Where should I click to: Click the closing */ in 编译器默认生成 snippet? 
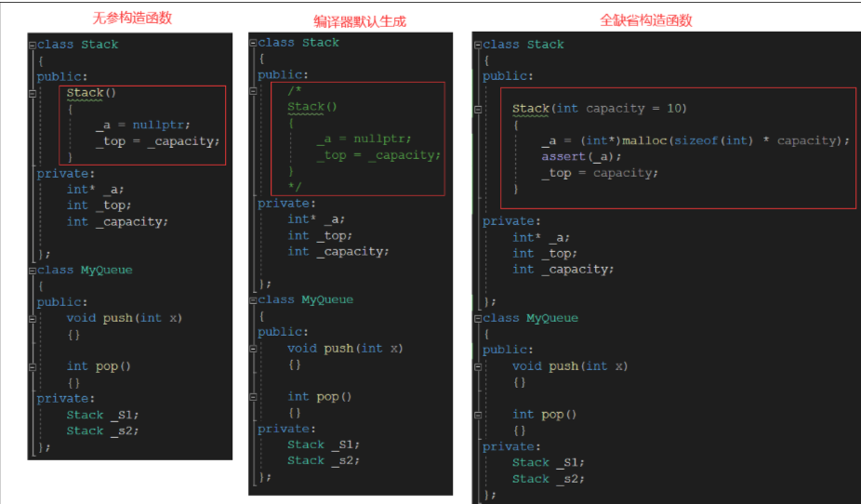(295, 187)
